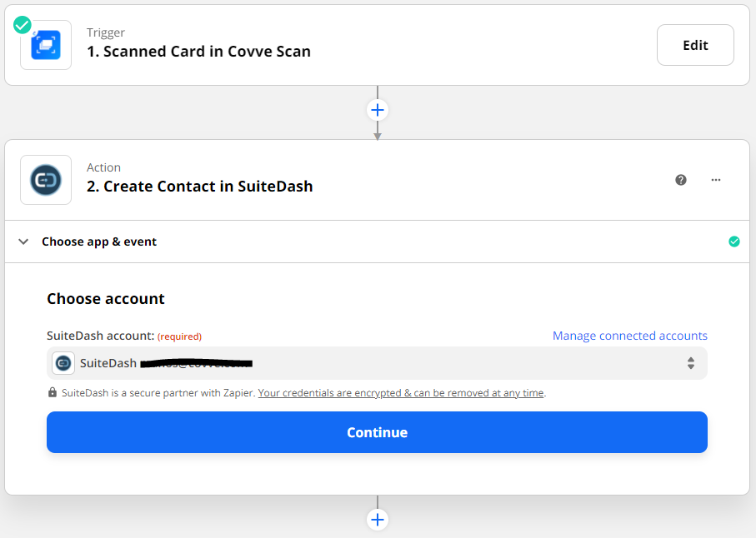Open the credentials are encrypted link
Screen dimensions: 756x538
pos(400,393)
